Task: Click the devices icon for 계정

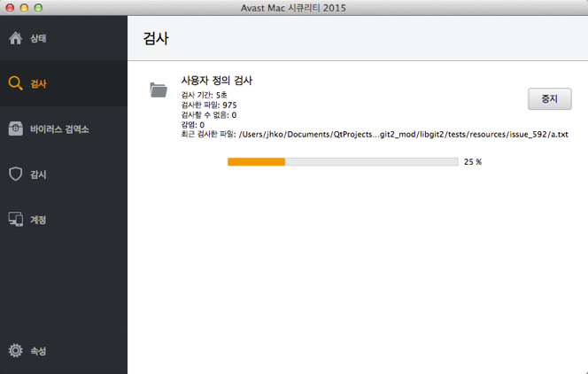Action: 15,220
